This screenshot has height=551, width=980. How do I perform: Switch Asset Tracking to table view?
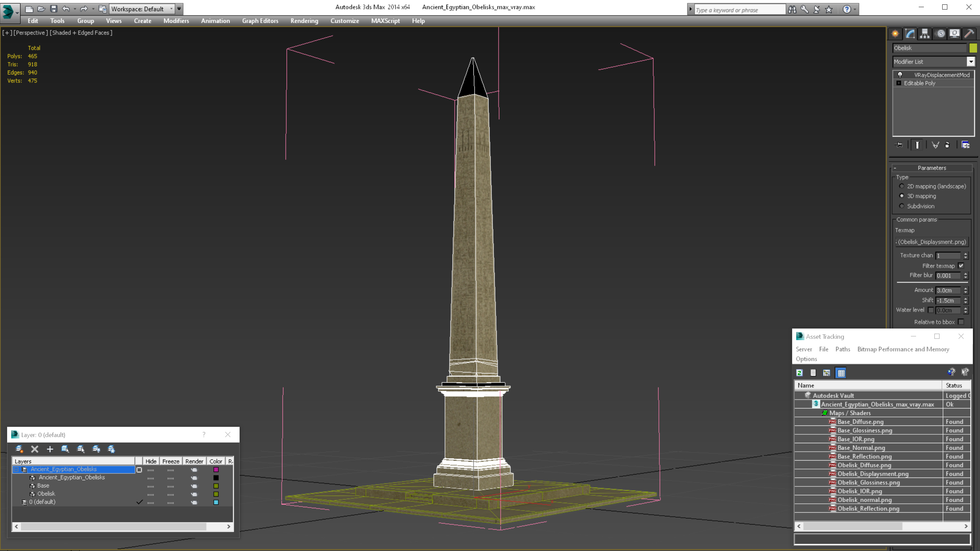841,373
